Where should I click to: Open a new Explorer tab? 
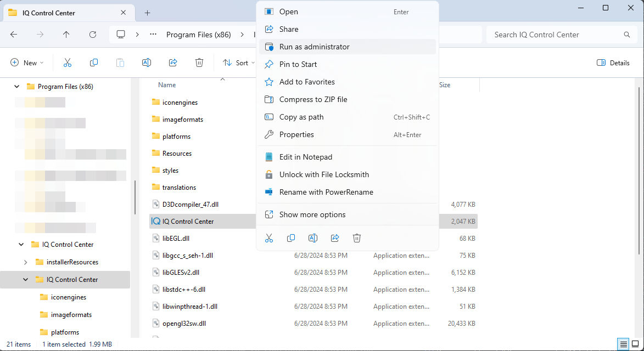pos(148,13)
